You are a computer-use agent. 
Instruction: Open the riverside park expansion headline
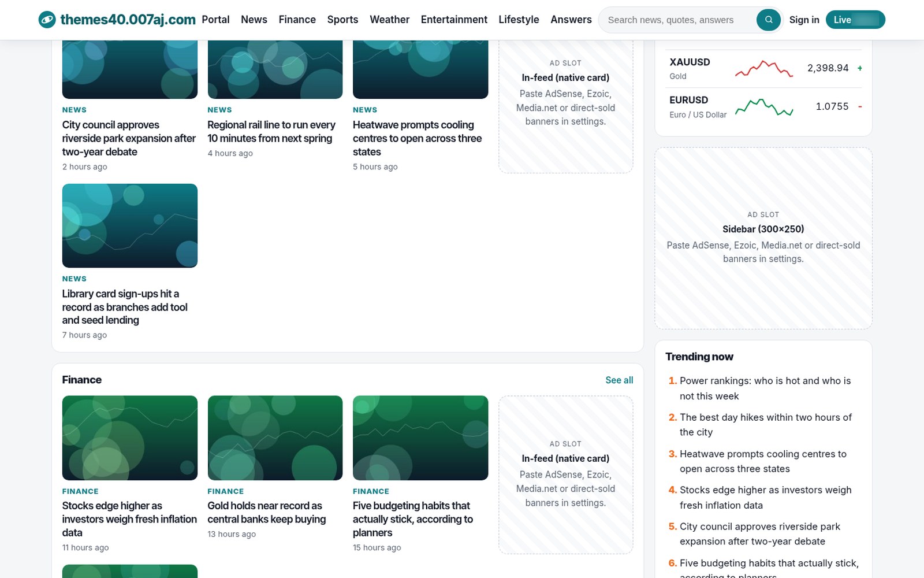(129, 138)
